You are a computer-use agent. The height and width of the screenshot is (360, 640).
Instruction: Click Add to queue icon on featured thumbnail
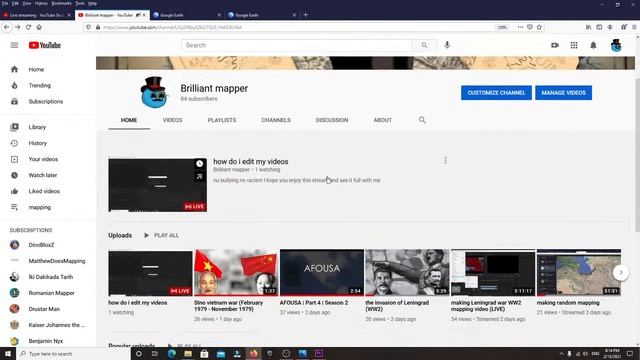(200, 176)
